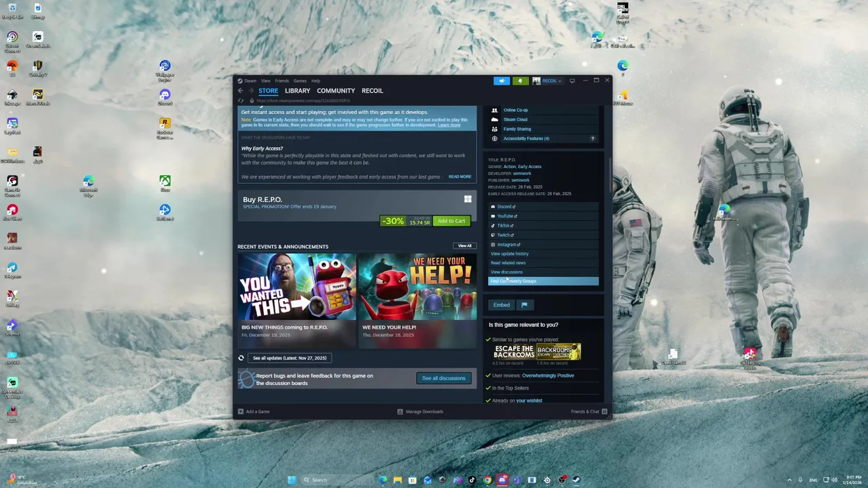Click Find Community Groups

pos(543,281)
